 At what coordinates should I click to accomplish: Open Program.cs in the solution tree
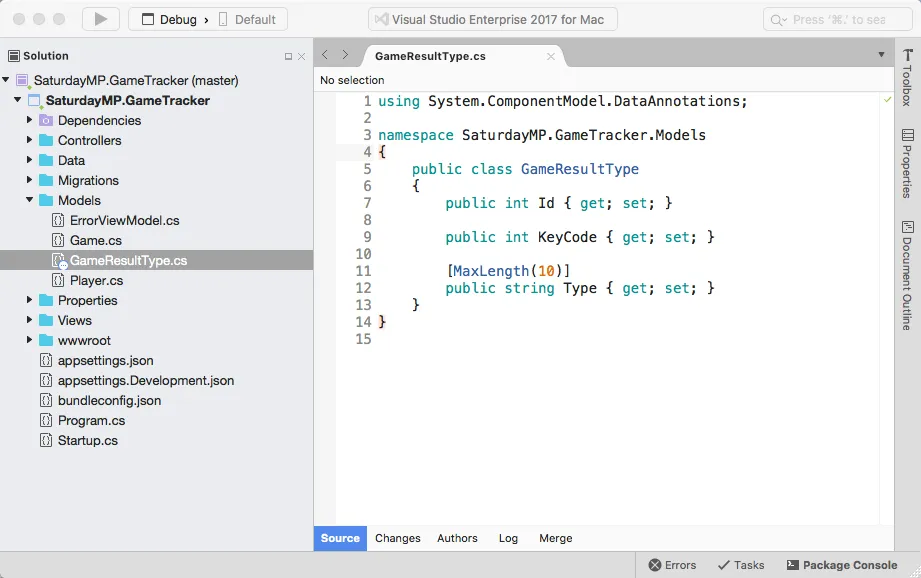tap(91, 420)
